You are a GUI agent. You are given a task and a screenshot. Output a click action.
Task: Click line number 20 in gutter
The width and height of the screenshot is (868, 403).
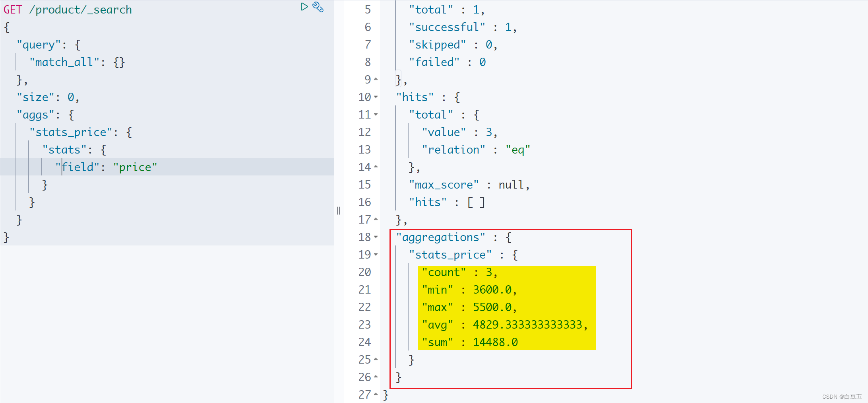364,272
